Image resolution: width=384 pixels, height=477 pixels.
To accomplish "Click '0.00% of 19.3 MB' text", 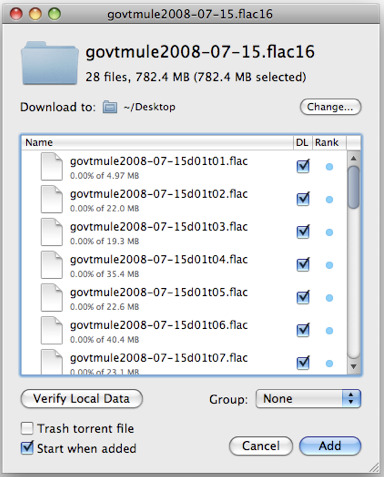I will 104,241.
